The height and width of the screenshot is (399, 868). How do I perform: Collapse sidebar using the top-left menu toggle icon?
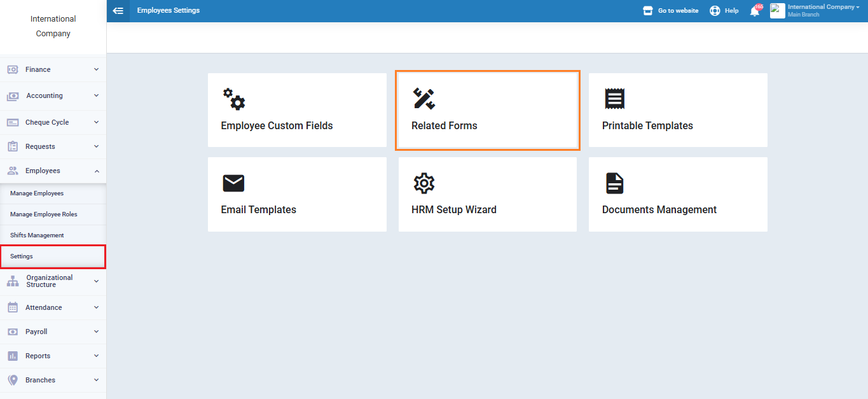[x=118, y=11]
